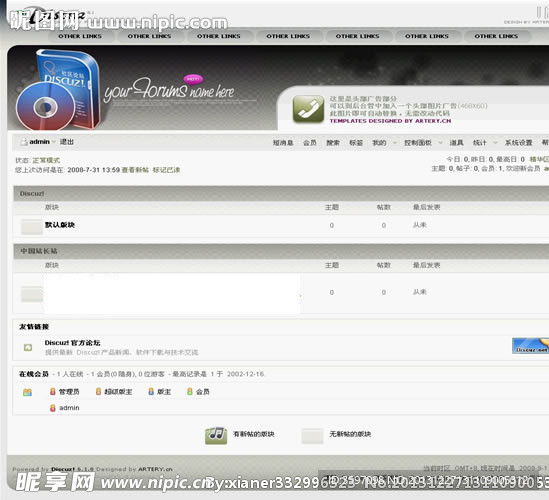549x500 pixels.
Task: Open the admin user dropdown arrow
Action: (54, 142)
